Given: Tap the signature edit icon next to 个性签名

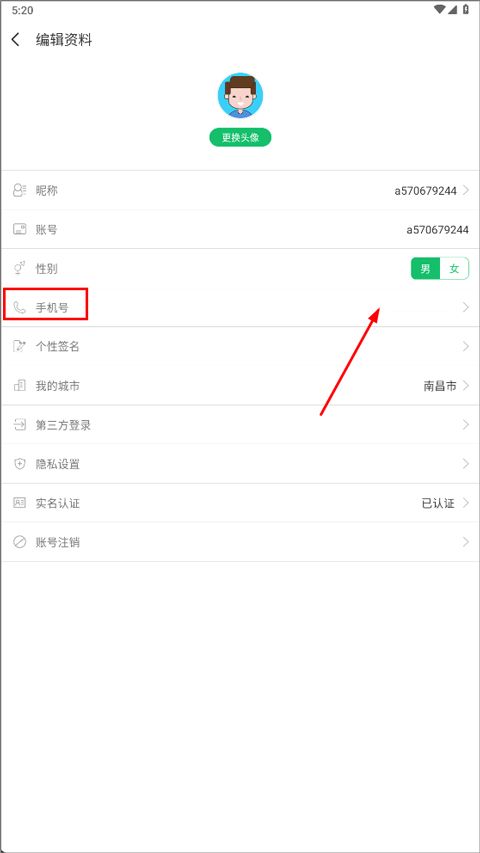Looking at the screenshot, I should 20,347.
